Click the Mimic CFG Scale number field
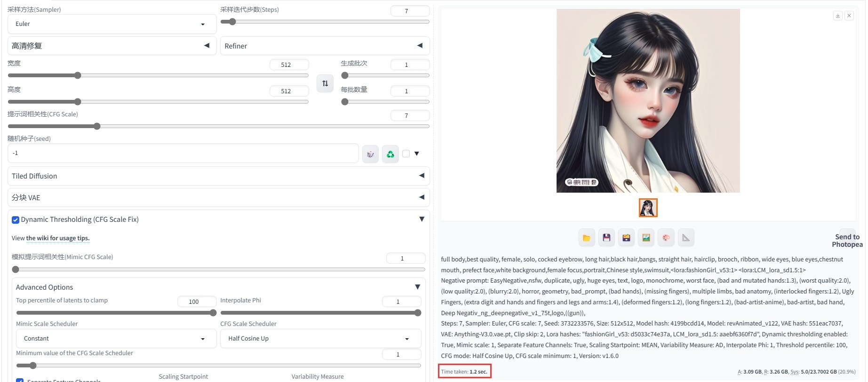The height and width of the screenshot is (382, 868). 406,258
